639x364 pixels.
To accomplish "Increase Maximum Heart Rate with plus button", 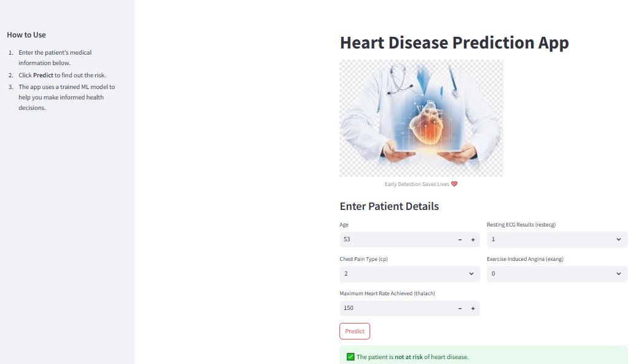I will [x=473, y=308].
